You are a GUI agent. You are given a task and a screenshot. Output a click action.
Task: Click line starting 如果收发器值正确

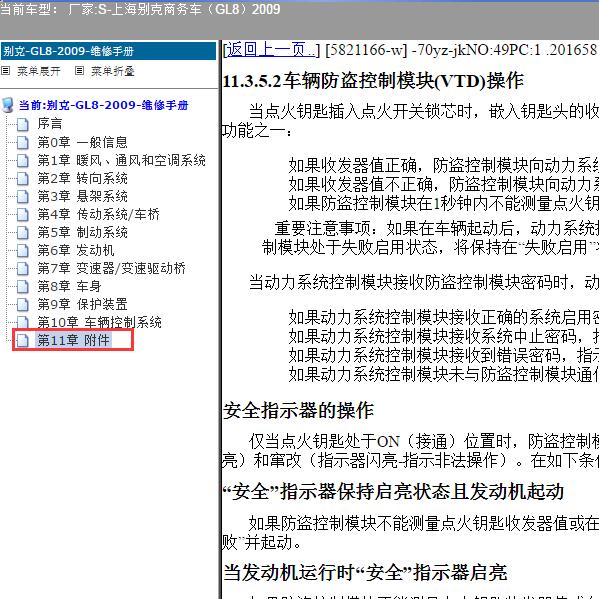tap(444, 165)
